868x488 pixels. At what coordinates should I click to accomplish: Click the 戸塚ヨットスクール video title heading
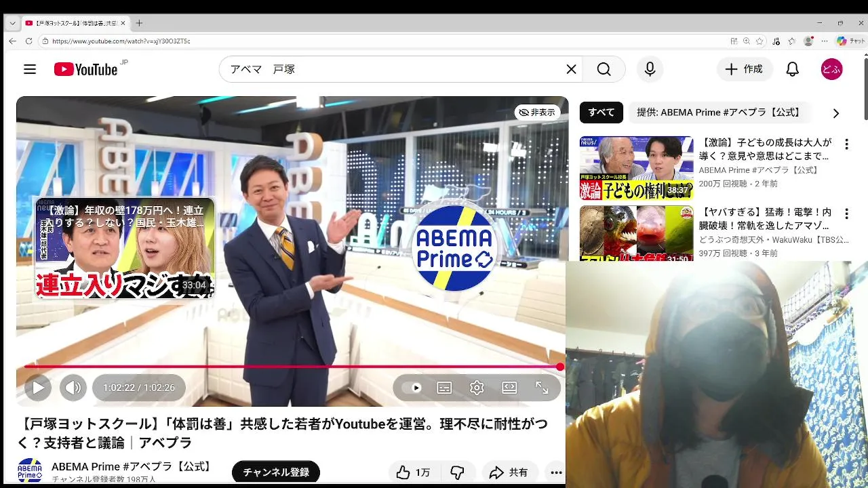point(283,433)
